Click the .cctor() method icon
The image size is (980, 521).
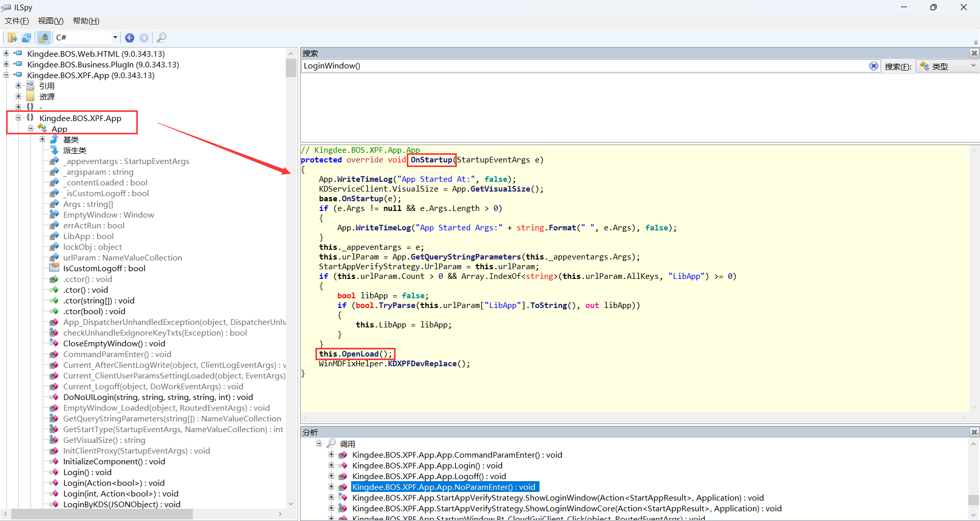tap(54, 279)
